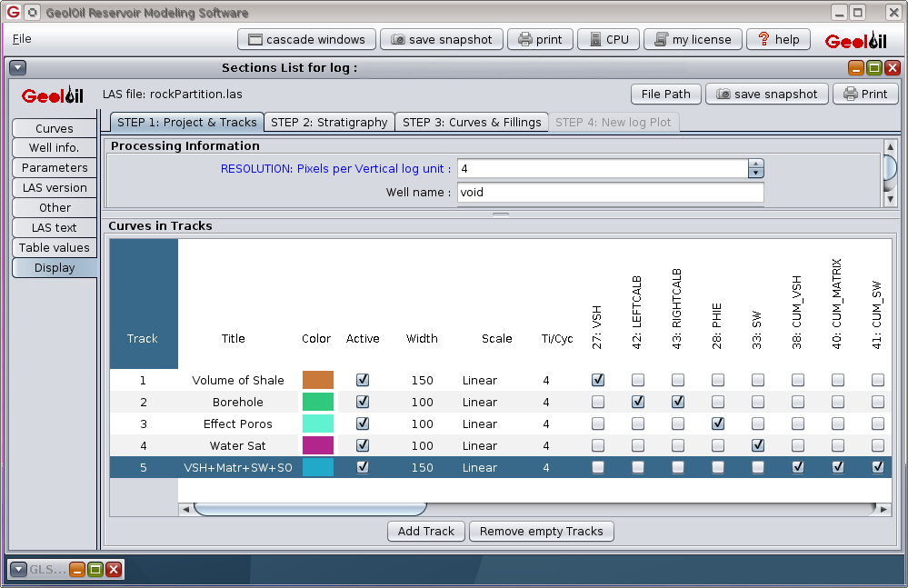Toggle Active checkbox for Effect Poros
The image size is (908, 588).
(x=363, y=424)
